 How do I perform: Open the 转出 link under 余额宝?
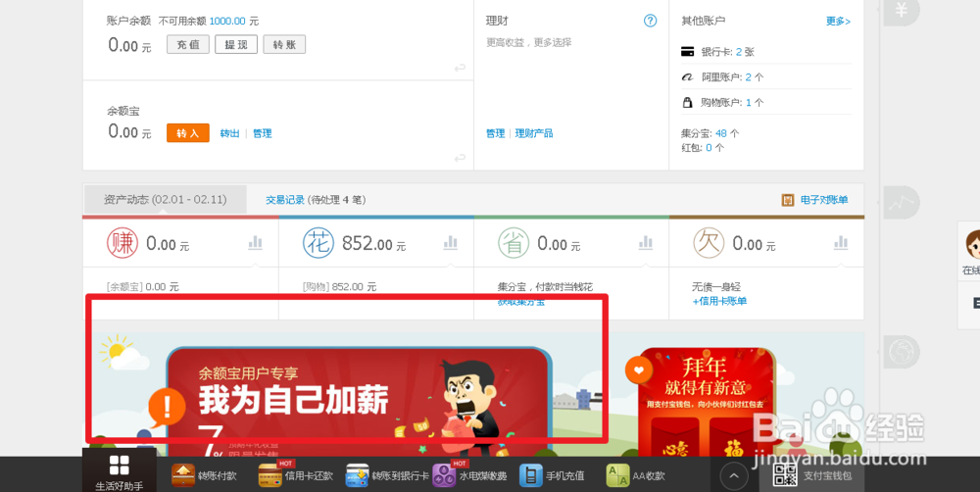click(x=229, y=133)
